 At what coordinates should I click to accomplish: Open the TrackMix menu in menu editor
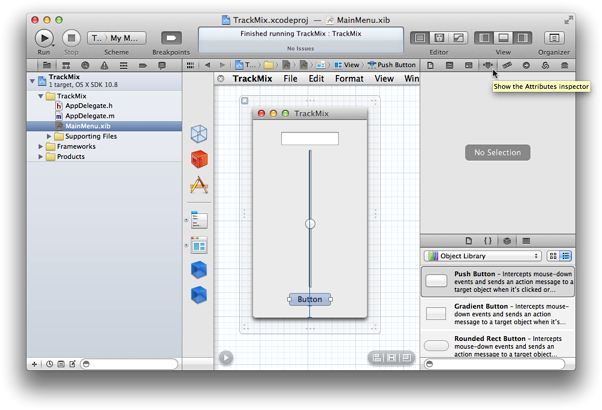tap(252, 79)
